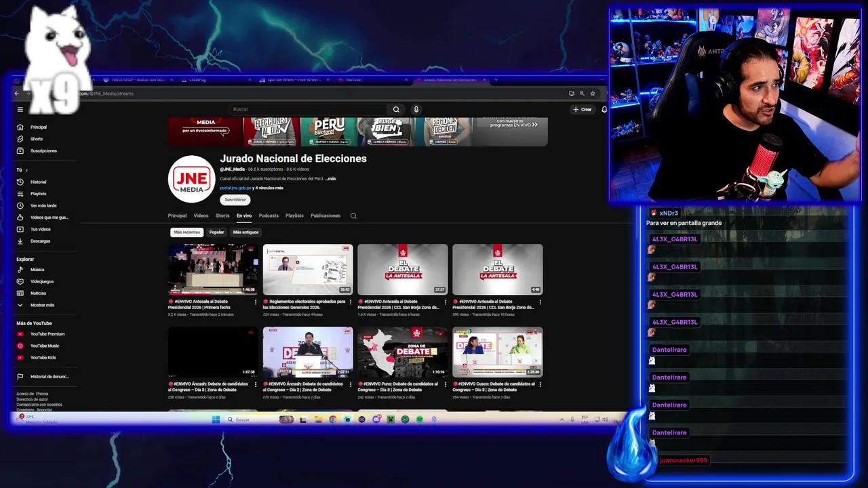
Task: Switch to channel Videos tab
Action: (201, 216)
